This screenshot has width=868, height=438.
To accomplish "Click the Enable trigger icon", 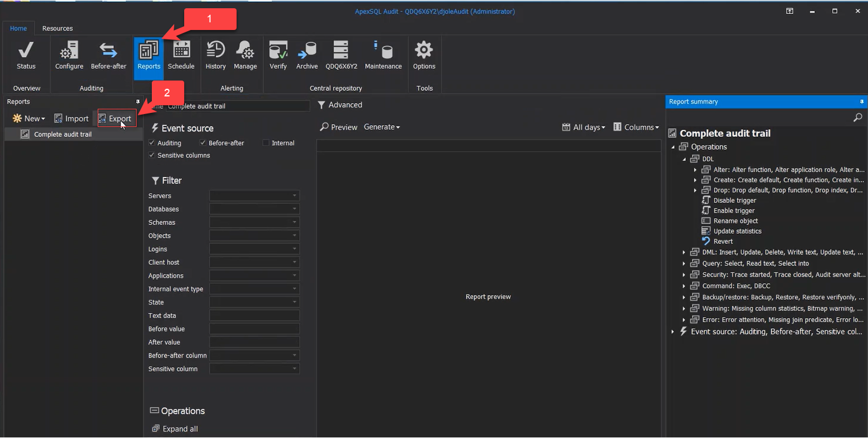I will point(706,210).
